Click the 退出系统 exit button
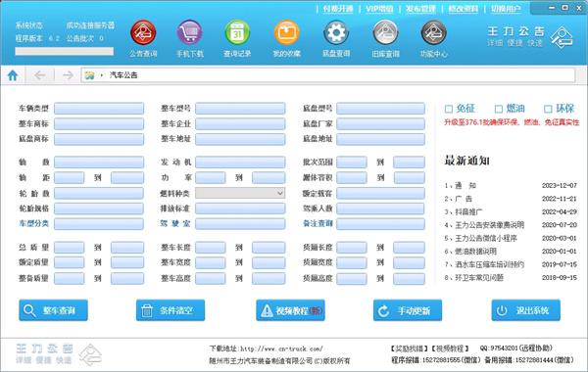Image resolution: width=588 pixels, height=372 pixels. click(525, 310)
